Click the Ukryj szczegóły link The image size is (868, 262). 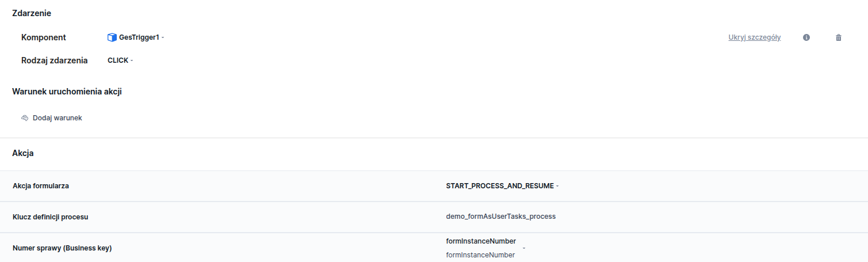click(x=754, y=37)
